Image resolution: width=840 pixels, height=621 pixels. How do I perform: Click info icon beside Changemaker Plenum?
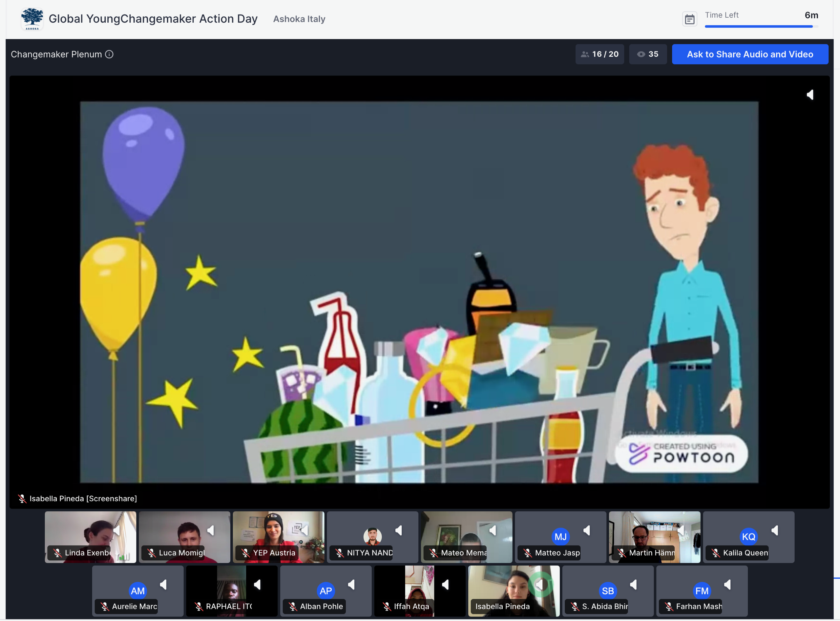(x=109, y=54)
